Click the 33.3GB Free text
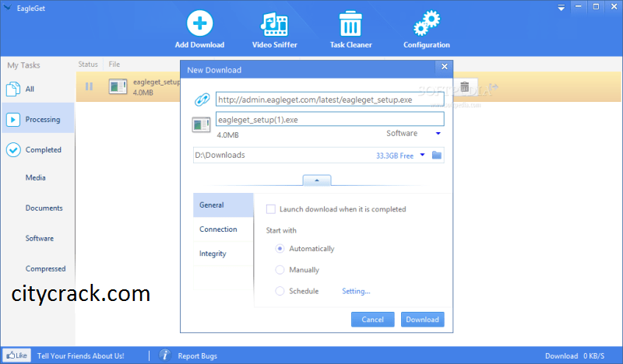The width and height of the screenshot is (623, 364). (395, 156)
